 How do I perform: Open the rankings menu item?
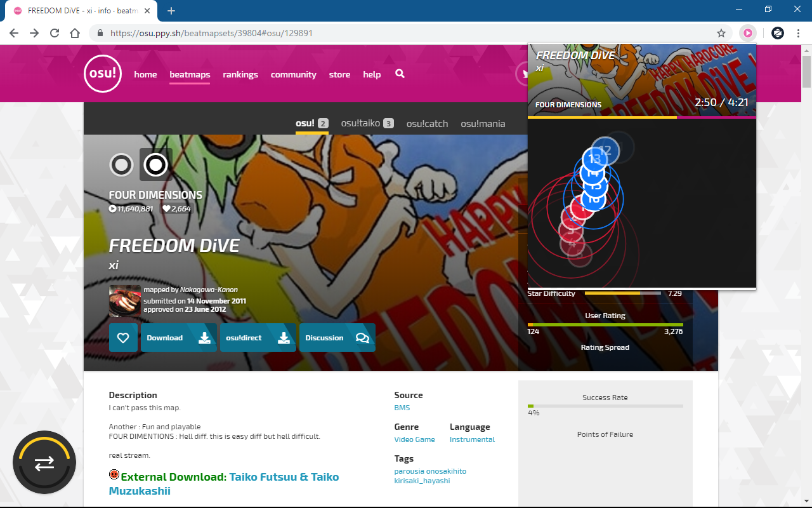pyautogui.click(x=240, y=74)
